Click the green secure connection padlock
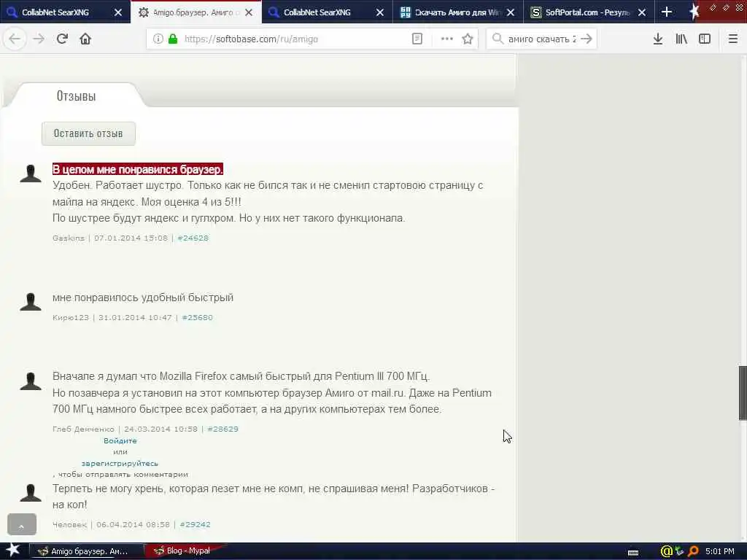Screen dimensions: 747x560 point(173,39)
